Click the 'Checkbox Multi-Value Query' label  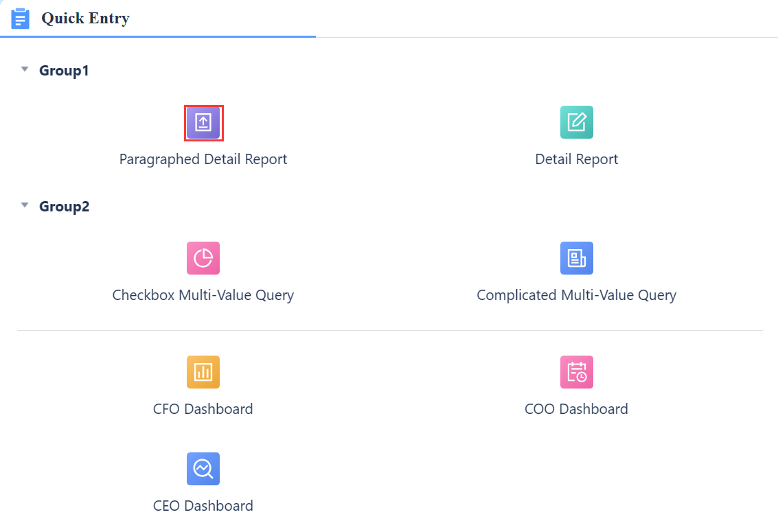click(203, 294)
